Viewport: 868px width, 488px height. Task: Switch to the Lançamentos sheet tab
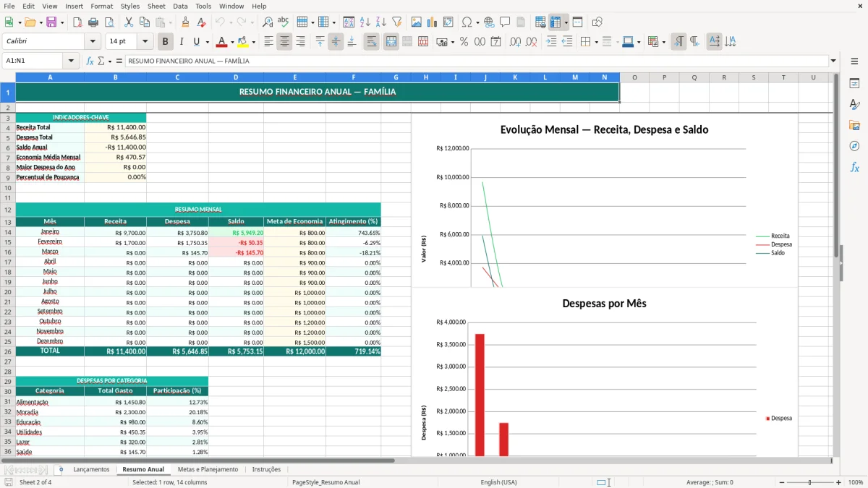pos(91,469)
